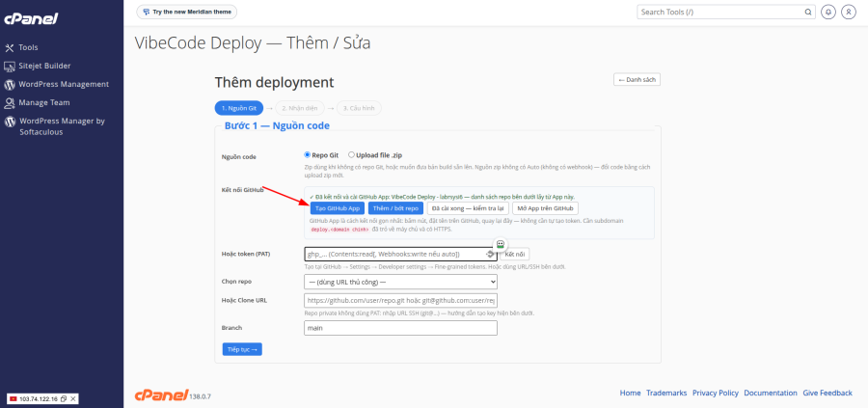Open the notifications bell icon

click(828, 12)
